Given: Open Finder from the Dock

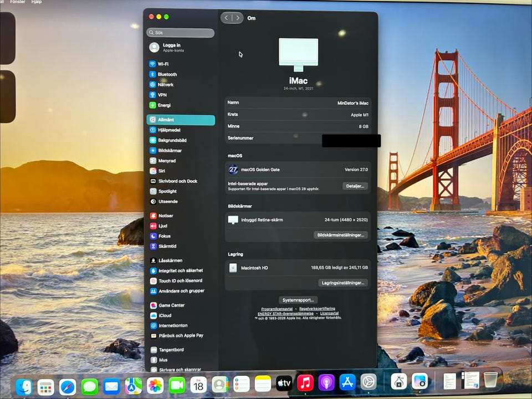Looking at the screenshot, I should [x=24, y=387].
